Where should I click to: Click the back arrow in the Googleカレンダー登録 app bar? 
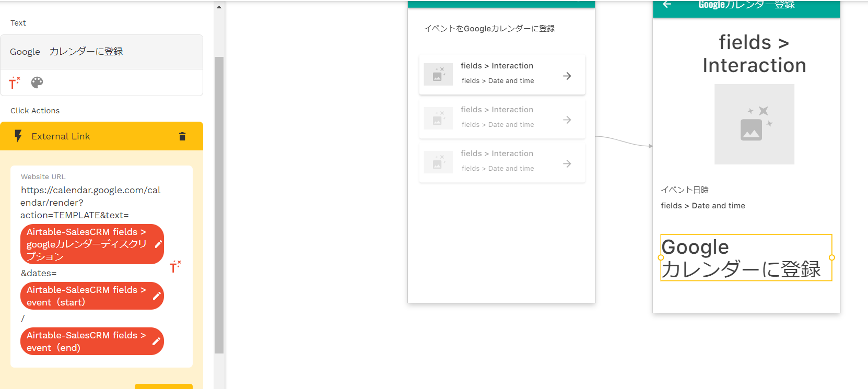[x=667, y=5]
